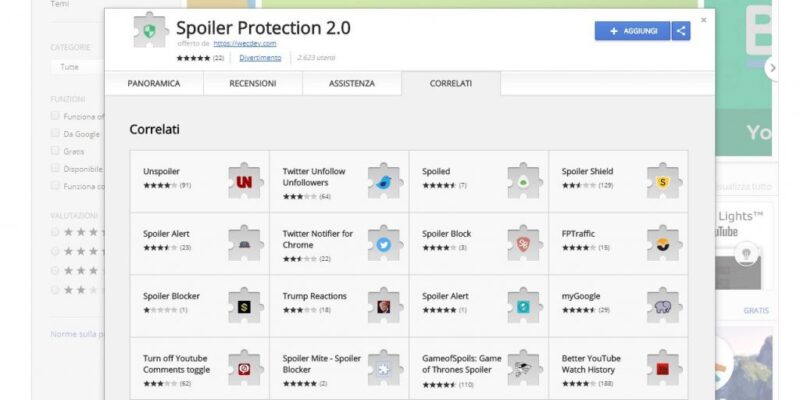Click the Spoiler Block title text
Viewport: 800px width, 400px height.
point(446,234)
